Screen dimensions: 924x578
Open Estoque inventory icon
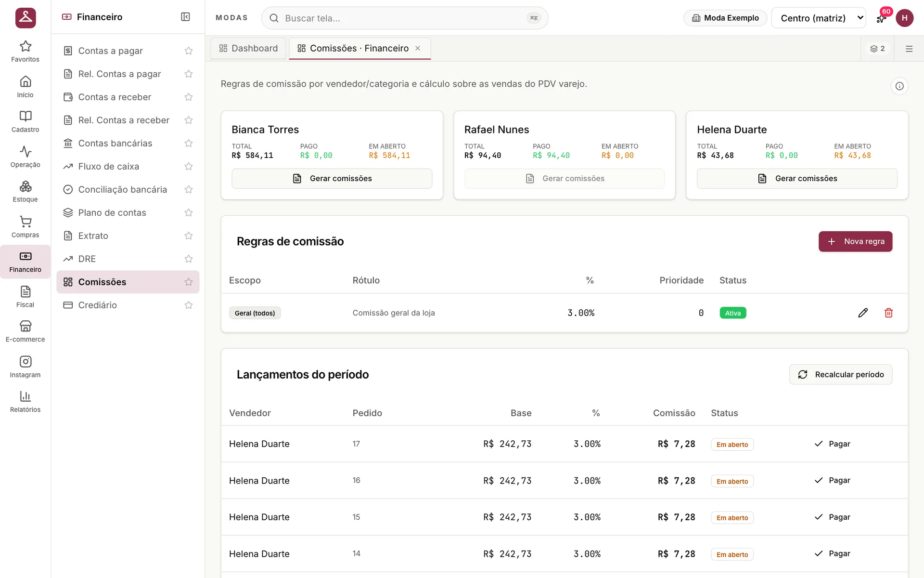(25, 192)
